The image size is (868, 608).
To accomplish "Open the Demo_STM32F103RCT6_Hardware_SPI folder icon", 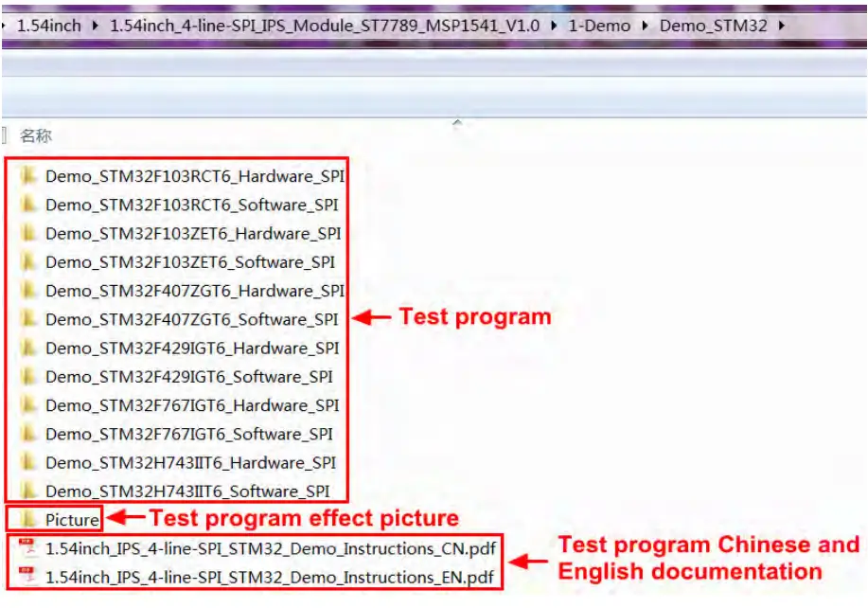I will point(27,176).
